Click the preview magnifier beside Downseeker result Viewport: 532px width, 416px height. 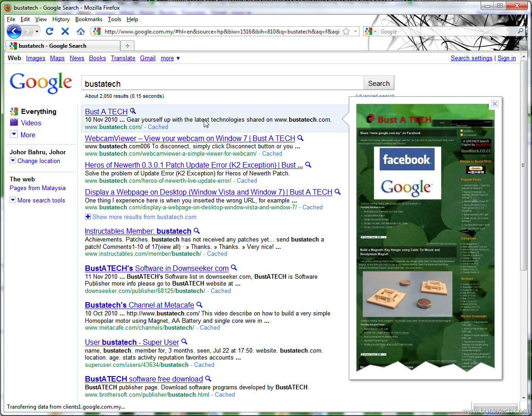[234, 268]
